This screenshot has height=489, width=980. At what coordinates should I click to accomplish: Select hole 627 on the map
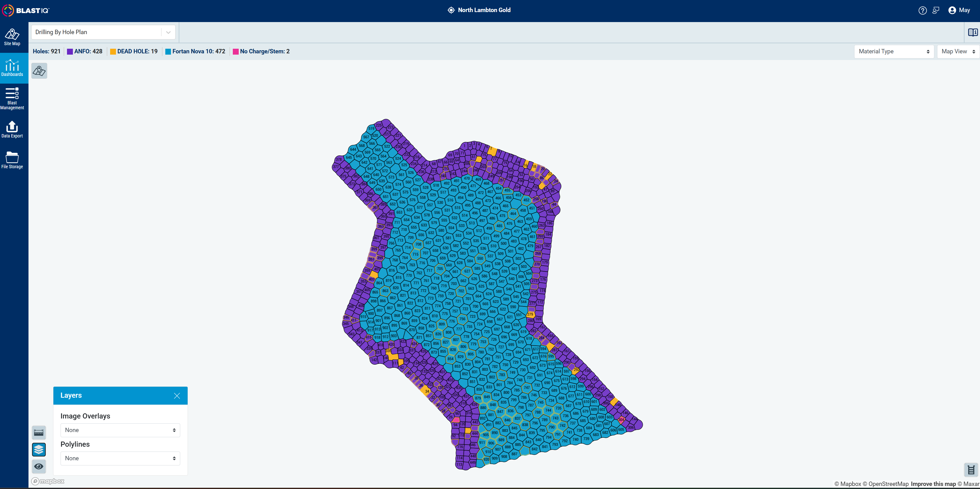pyautogui.click(x=467, y=271)
